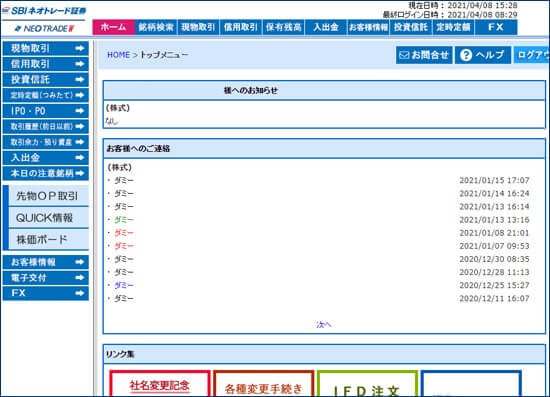Click the arrow icon beside sidebar 入出金

(80, 157)
